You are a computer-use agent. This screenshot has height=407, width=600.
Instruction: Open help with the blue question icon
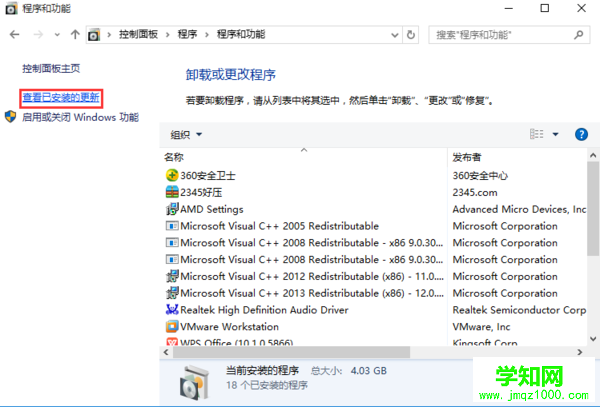(581, 134)
